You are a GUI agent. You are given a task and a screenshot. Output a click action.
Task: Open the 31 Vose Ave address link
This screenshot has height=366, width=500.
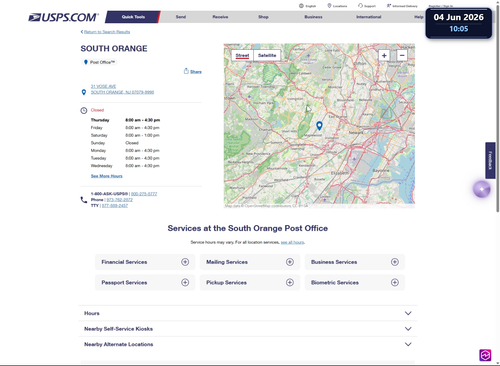click(122, 89)
